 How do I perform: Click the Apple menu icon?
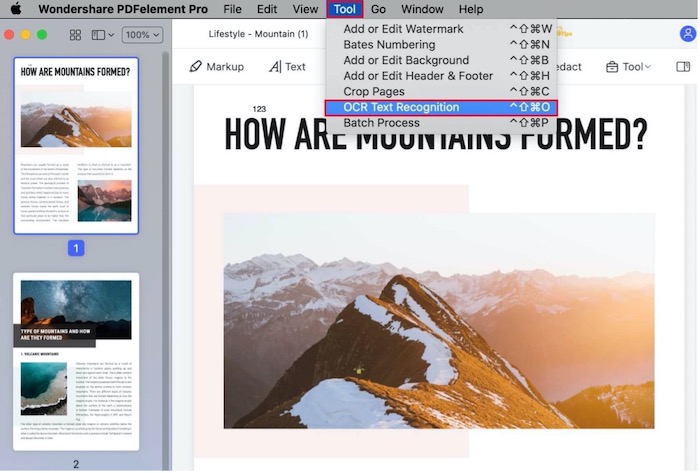[16, 9]
